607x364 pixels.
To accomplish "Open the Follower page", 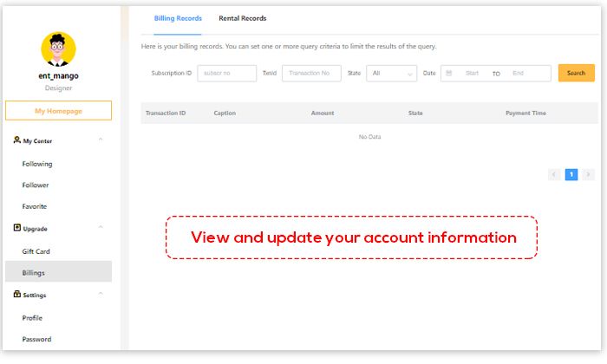I will point(36,185).
